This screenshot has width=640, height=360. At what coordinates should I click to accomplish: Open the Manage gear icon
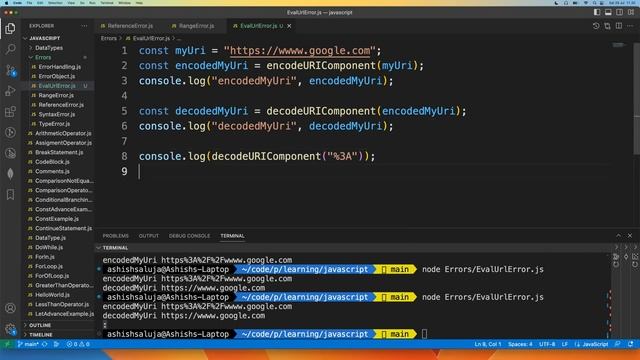tap(11, 329)
